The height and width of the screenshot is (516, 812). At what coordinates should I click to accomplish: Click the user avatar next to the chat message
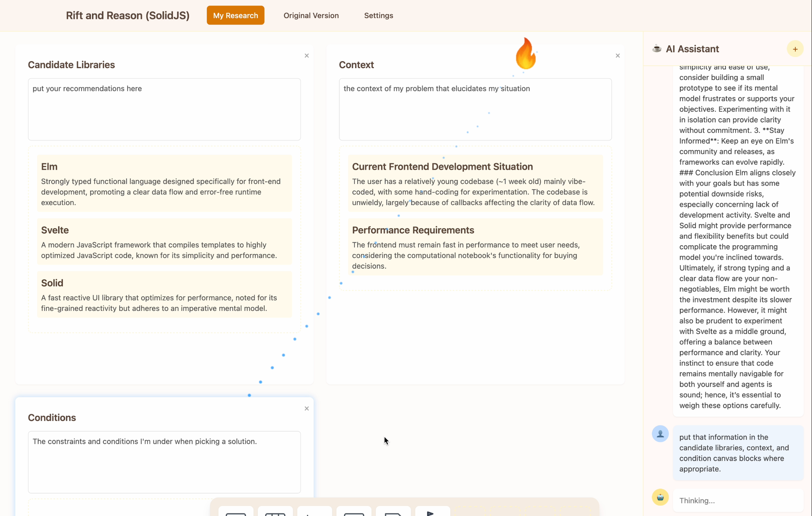pyautogui.click(x=660, y=434)
